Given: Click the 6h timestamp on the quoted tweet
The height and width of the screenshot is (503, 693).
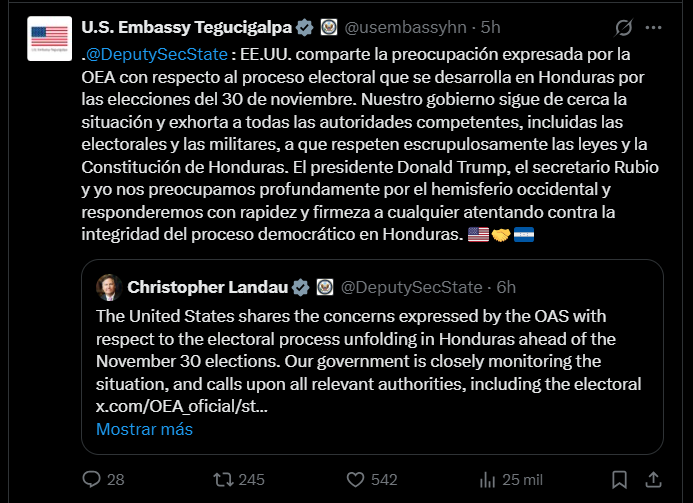Looking at the screenshot, I should click(506, 287).
